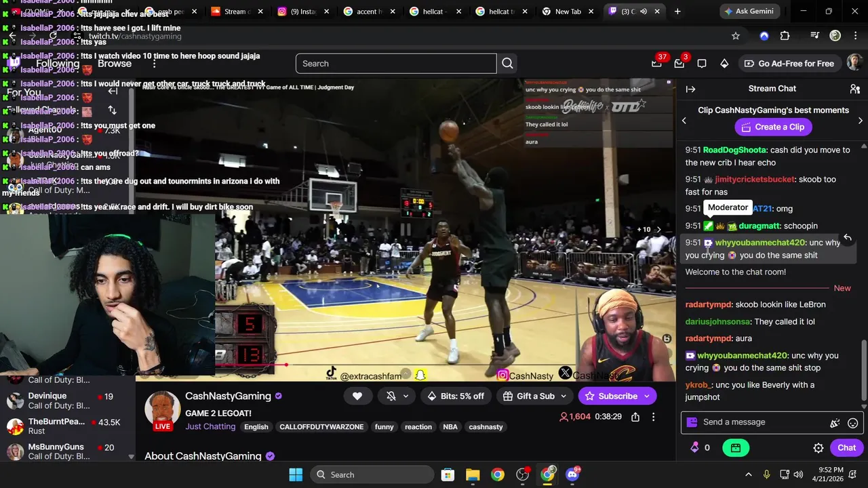Open the channel points balance
The width and height of the screenshot is (868, 488).
pos(701,447)
